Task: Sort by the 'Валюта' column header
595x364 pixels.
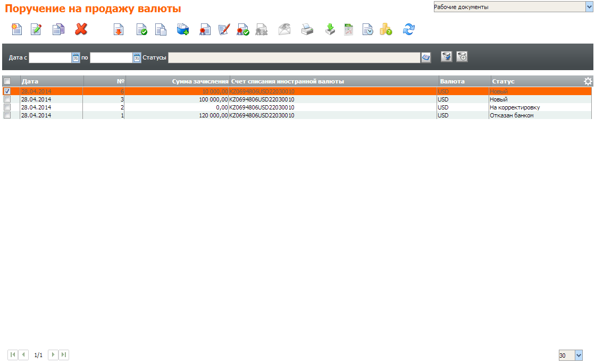Action: tap(465, 81)
